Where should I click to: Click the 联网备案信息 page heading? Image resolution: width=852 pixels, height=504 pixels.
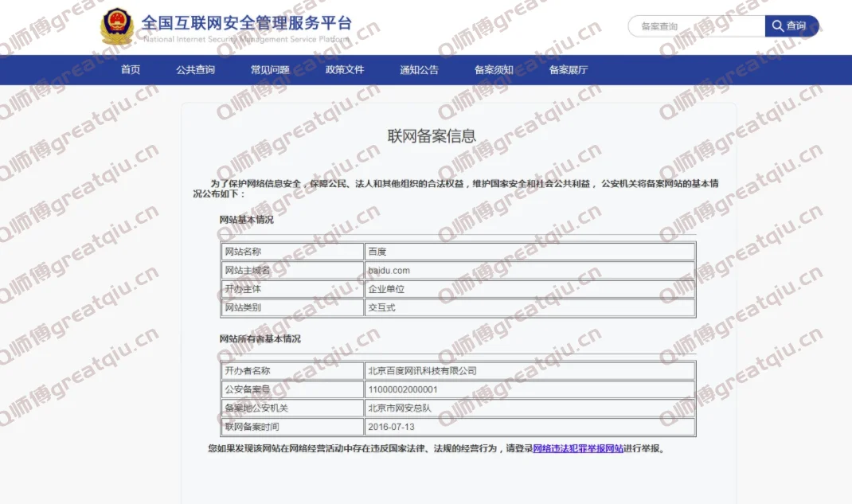point(432,136)
